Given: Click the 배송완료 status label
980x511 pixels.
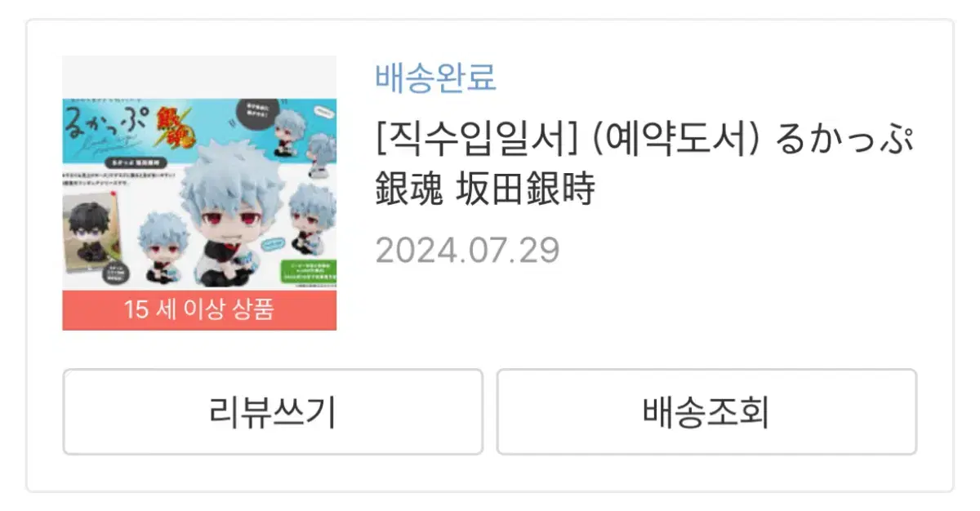Looking at the screenshot, I should point(436,78).
